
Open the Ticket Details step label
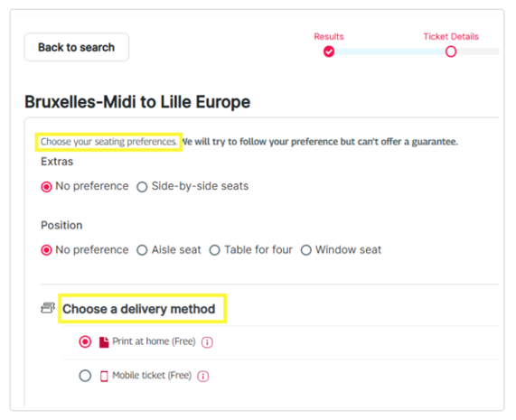[451, 36]
